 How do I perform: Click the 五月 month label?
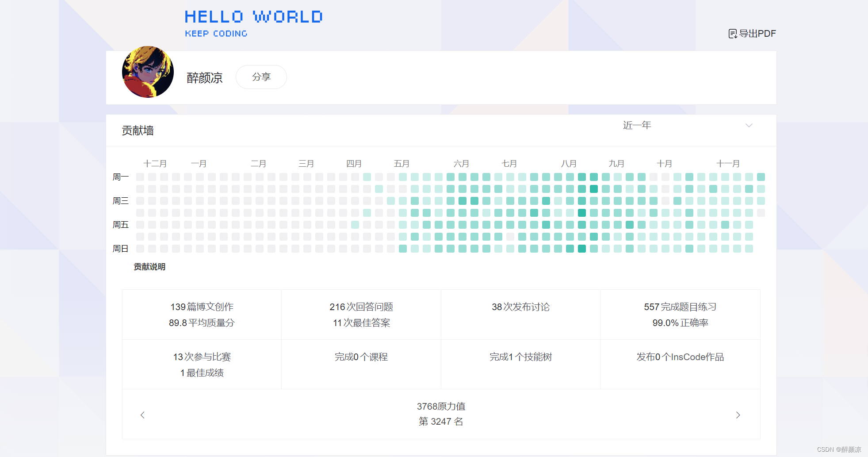(402, 164)
